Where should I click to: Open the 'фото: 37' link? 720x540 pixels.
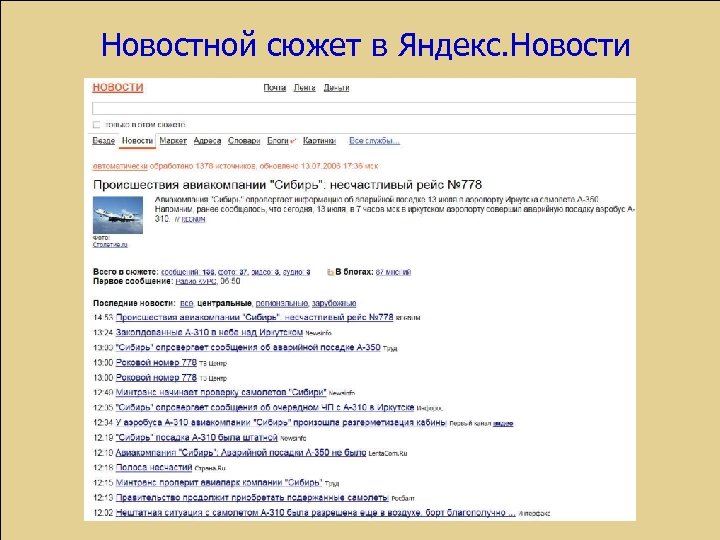[233, 272]
